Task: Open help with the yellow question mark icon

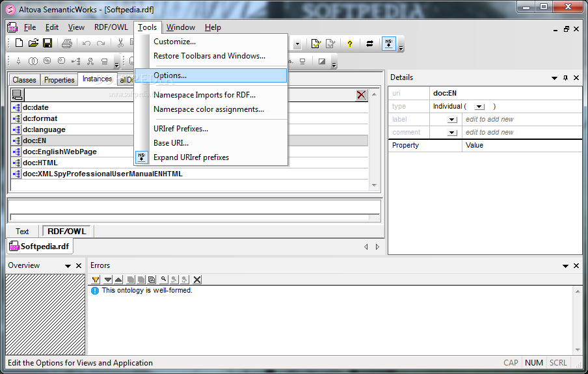Action: 350,44
